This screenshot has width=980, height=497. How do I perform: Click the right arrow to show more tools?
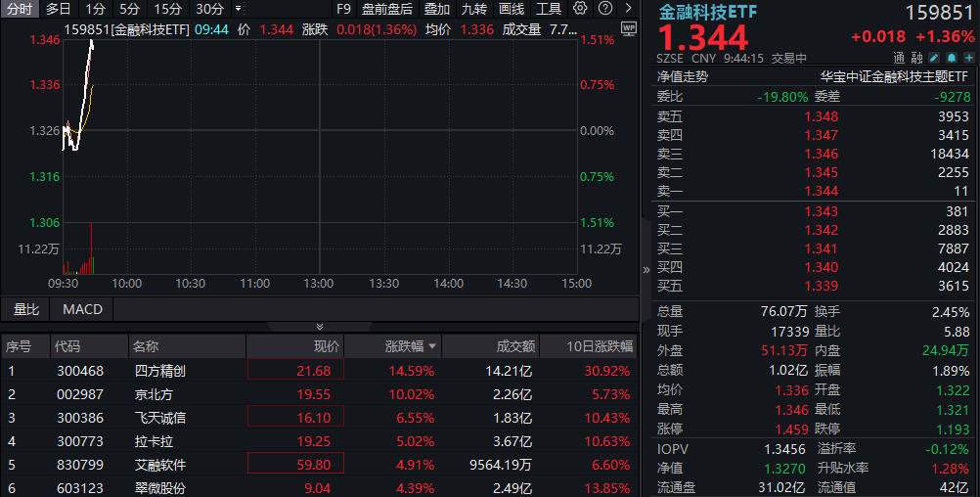pos(628,8)
